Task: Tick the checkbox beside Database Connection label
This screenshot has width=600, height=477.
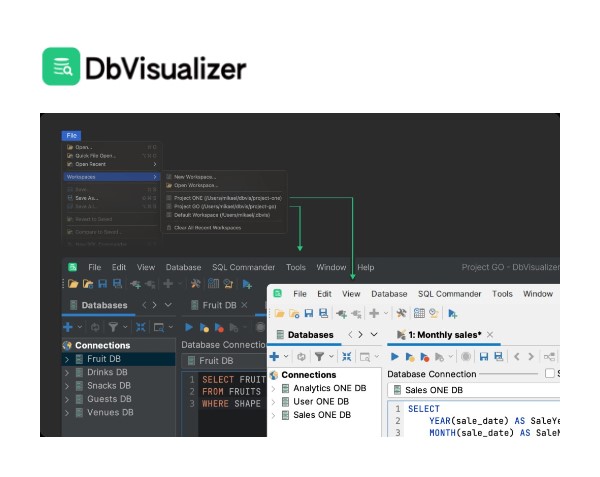Action: tap(549, 373)
